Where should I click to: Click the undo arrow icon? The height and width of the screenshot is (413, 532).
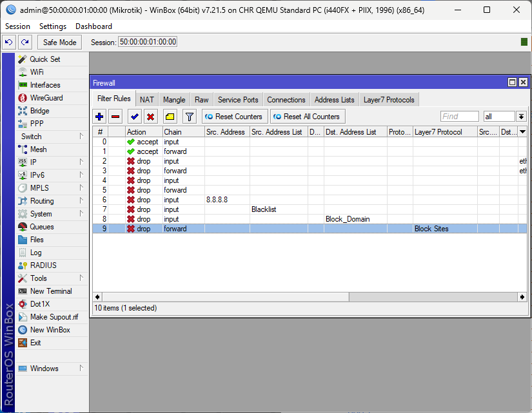[x=9, y=43]
